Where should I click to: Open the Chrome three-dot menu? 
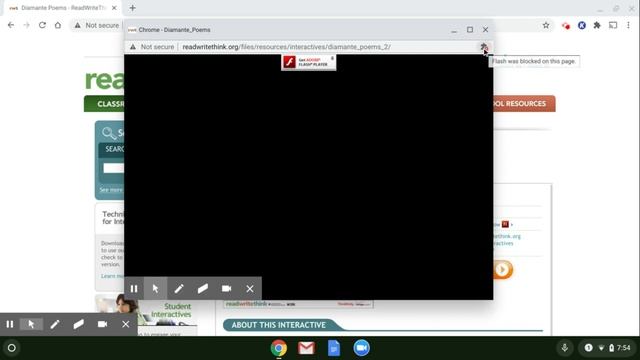[x=628, y=25]
